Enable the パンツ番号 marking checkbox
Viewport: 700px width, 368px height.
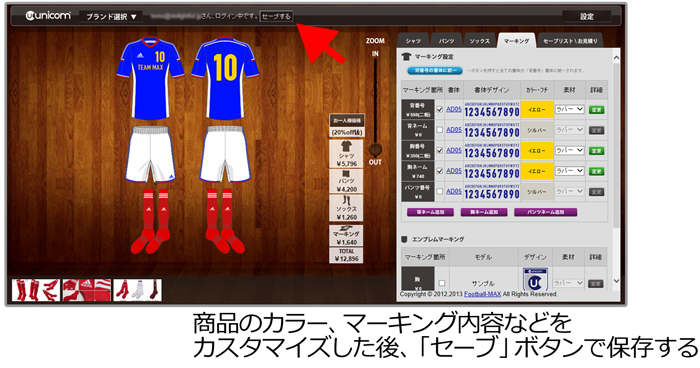pos(440,192)
